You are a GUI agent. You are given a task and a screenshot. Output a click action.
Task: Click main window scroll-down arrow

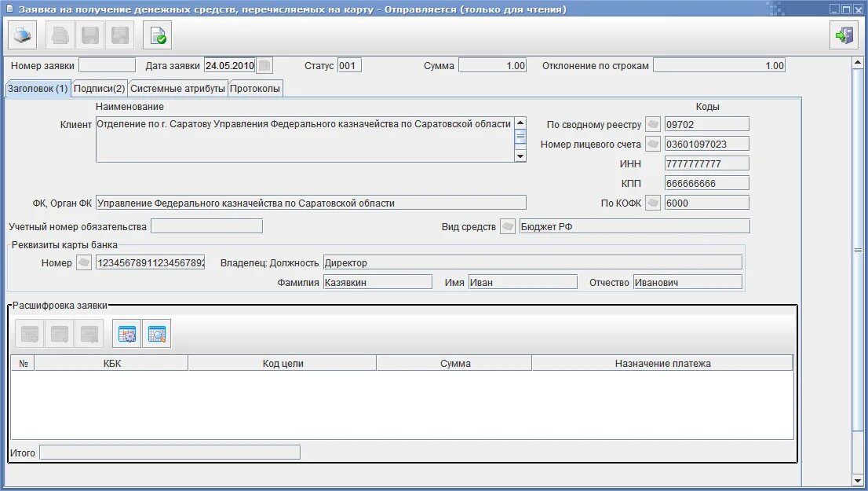click(x=858, y=481)
